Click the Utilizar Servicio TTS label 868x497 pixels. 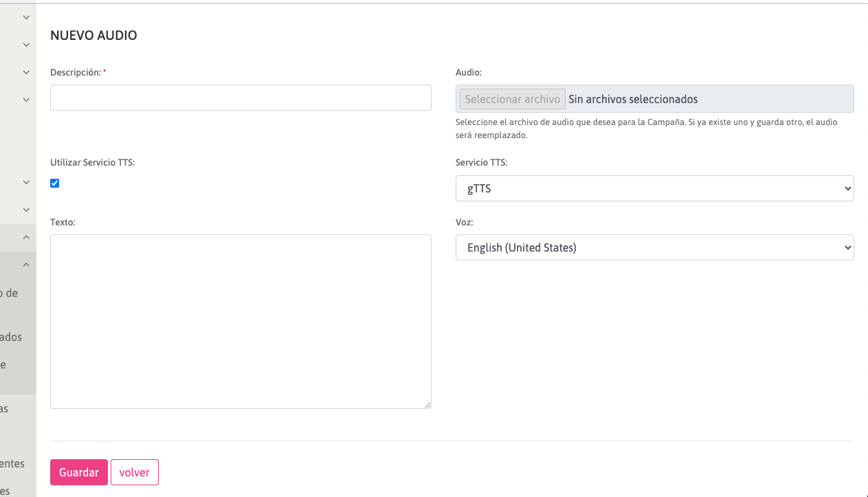click(92, 163)
